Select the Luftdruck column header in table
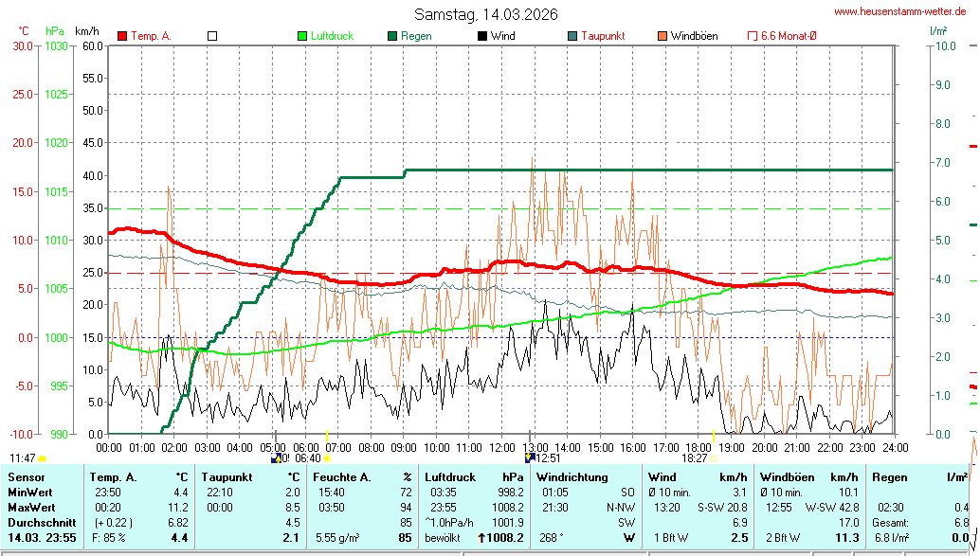Image resolution: width=980 pixels, height=556 pixels. [x=450, y=477]
